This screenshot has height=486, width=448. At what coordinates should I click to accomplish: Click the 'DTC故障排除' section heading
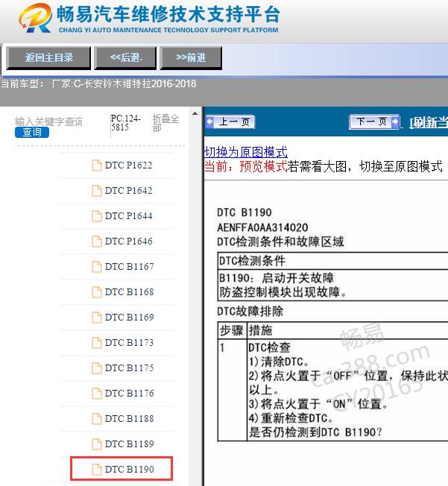point(250,311)
